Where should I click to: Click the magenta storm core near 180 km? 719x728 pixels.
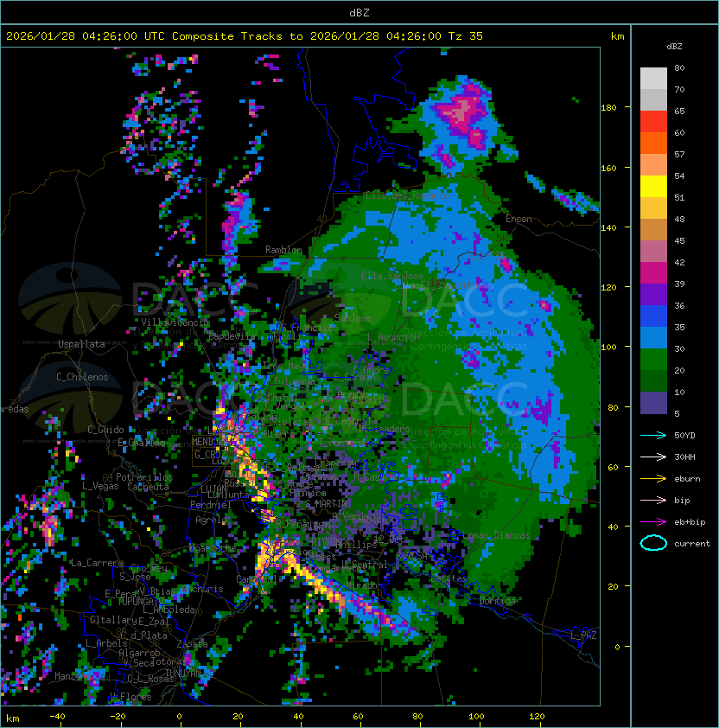coord(460,112)
